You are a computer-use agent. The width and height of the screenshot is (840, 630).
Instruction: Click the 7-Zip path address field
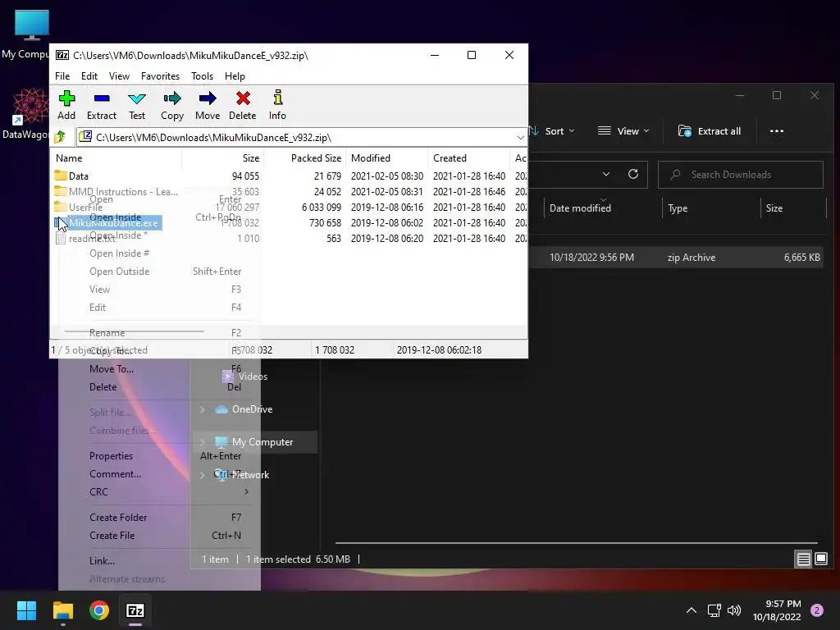(x=295, y=137)
